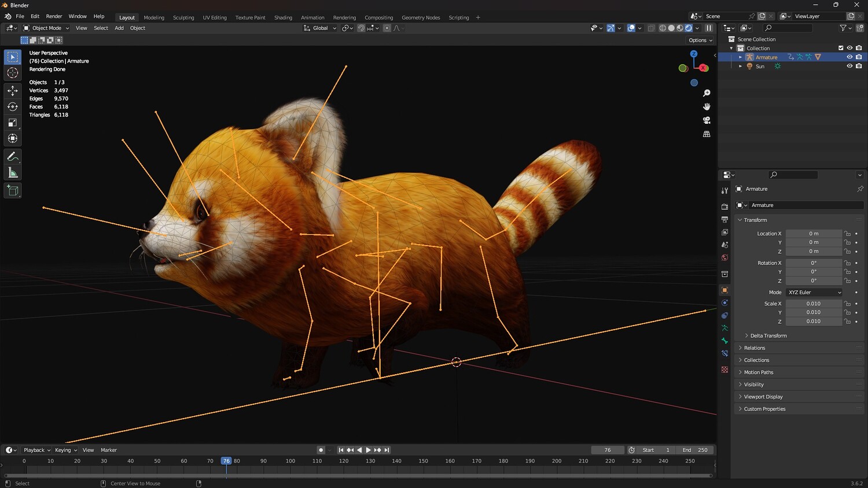
Task: Hide the Armature in the outliner
Action: tap(849, 57)
